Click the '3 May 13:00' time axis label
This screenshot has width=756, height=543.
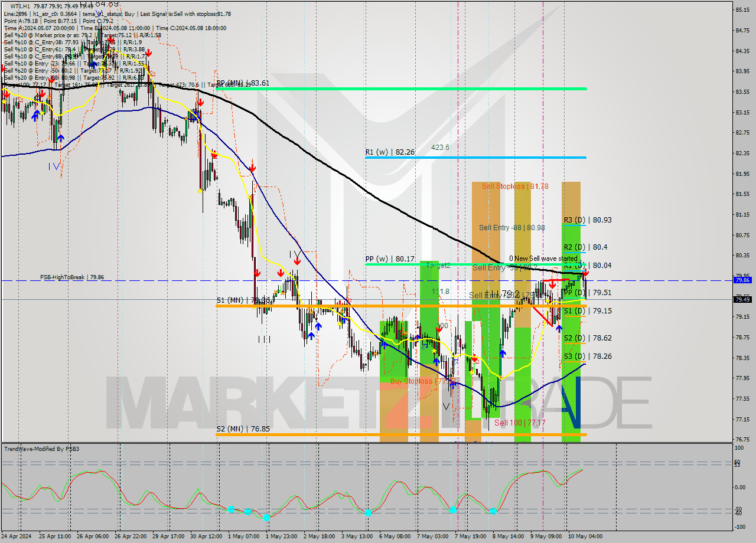tap(357, 536)
